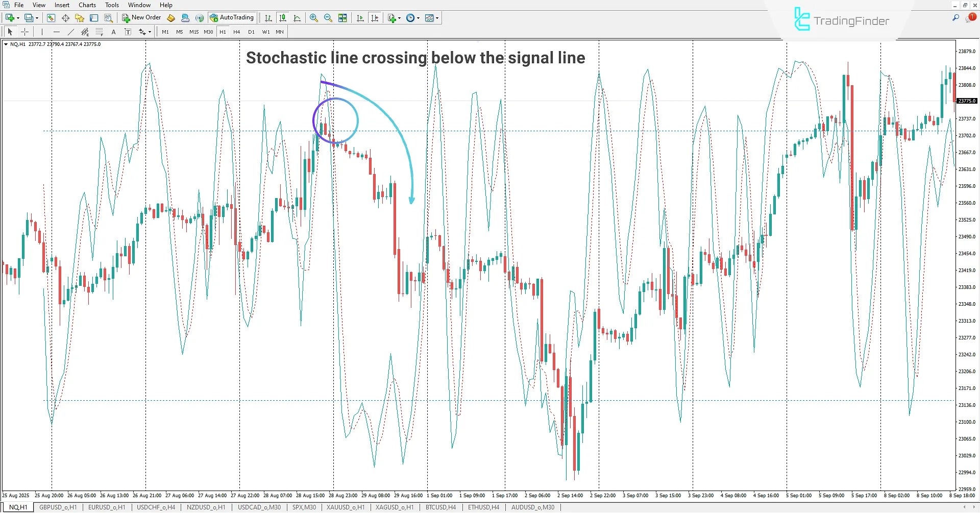Click the red notifications badge top right
980x513 pixels.
pyautogui.click(x=971, y=16)
